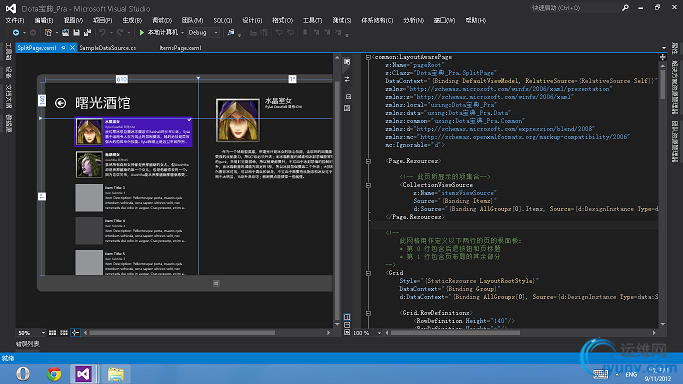The width and height of the screenshot is (683, 384).
Task: Collapse the pane with the bottom splitter icon
Action: (x=347, y=332)
